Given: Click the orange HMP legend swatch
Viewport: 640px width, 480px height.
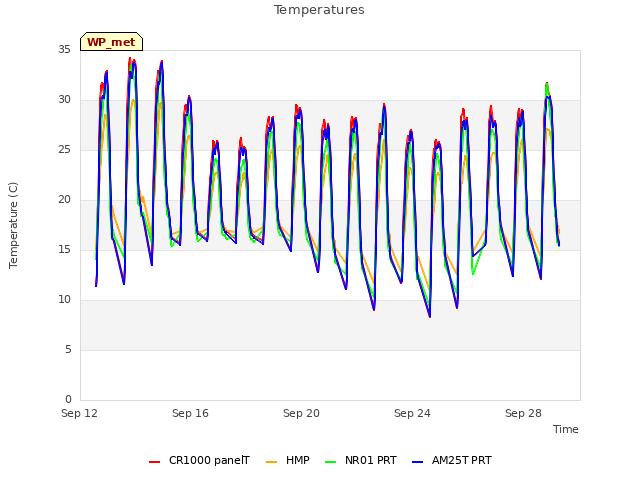Looking at the screenshot, I should tap(271, 462).
